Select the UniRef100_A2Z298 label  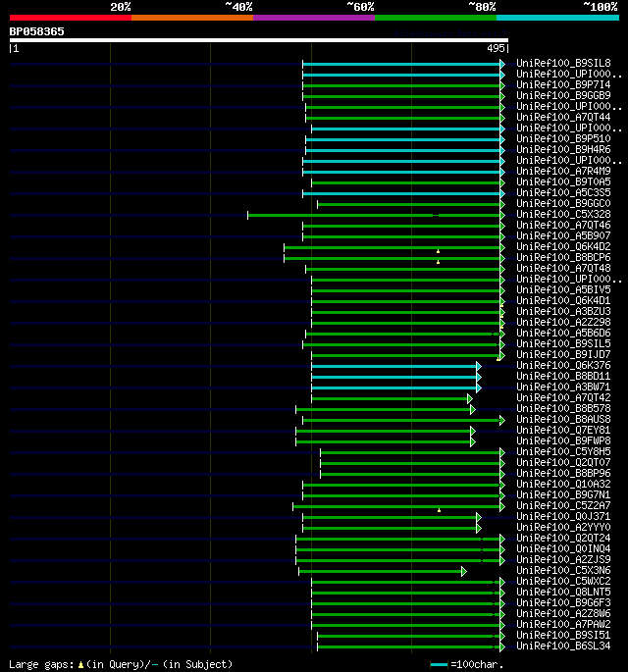point(563,323)
